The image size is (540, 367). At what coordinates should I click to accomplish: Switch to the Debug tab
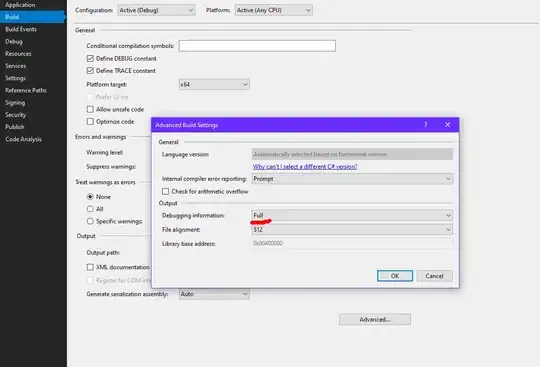coord(14,41)
